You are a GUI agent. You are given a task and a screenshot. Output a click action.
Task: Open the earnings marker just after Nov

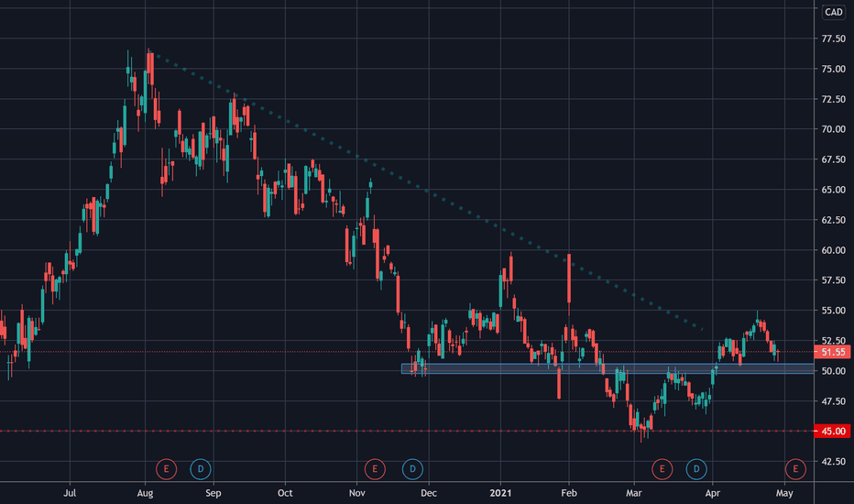point(375,468)
